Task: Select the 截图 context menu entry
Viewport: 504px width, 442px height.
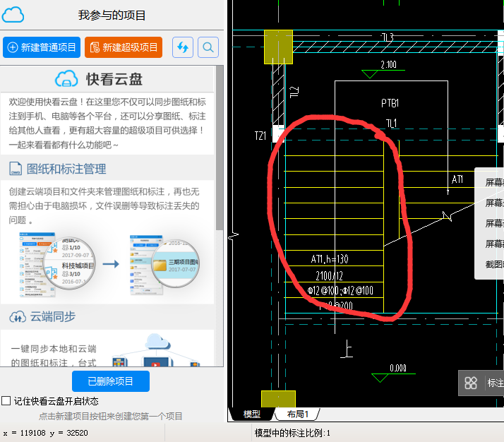Action: tap(495, 264)
